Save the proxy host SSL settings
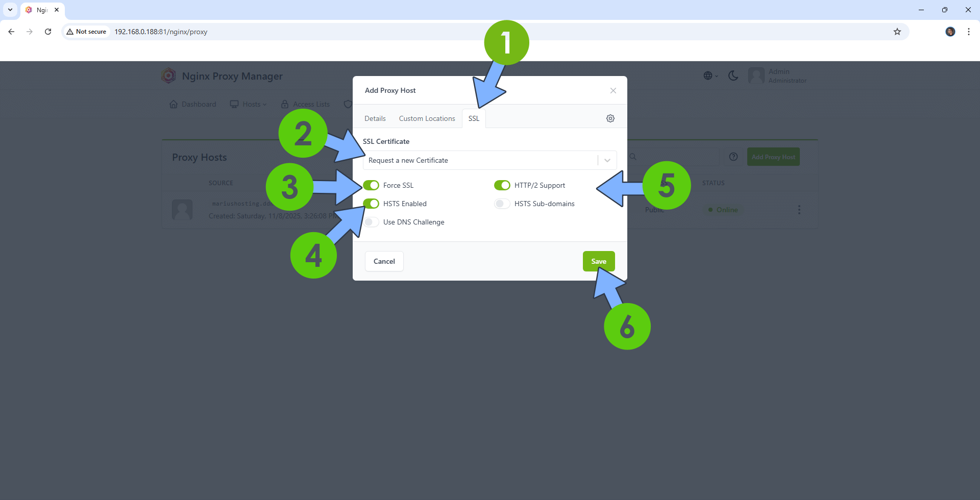Viewport: 980px width, 500px height. [x=599, y=261]
